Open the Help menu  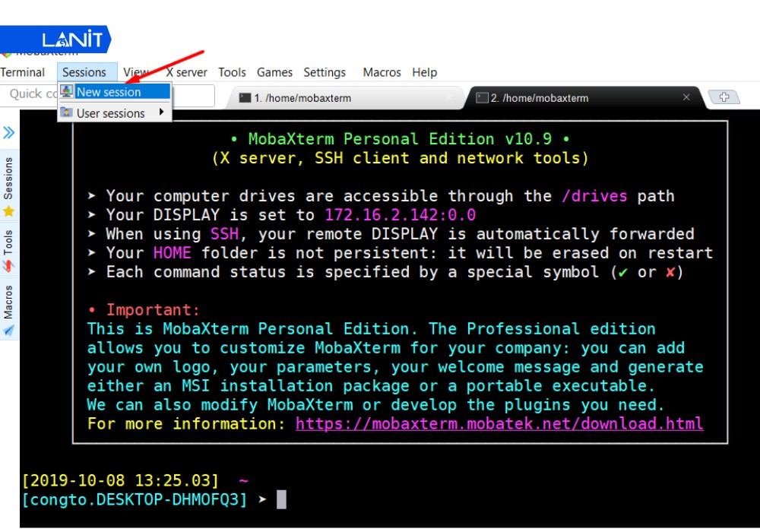425,72
